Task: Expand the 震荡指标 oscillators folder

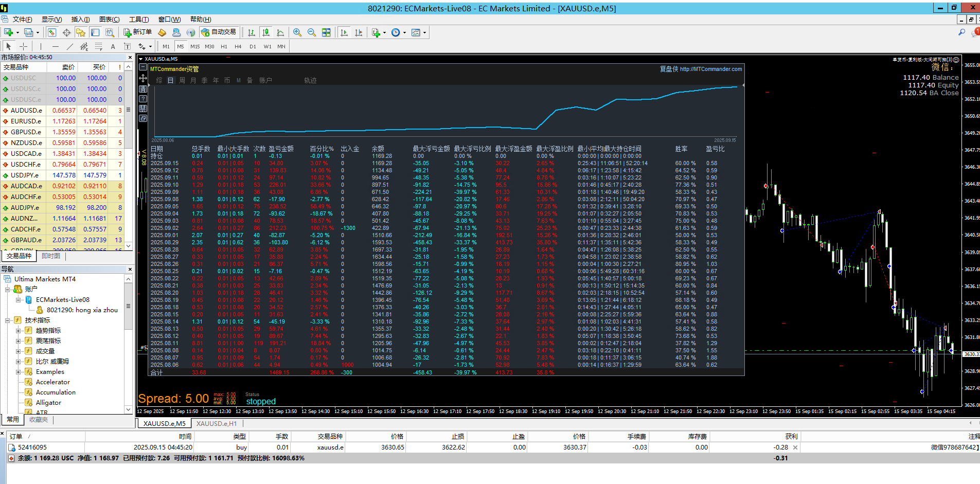Action: click(19, 340)
